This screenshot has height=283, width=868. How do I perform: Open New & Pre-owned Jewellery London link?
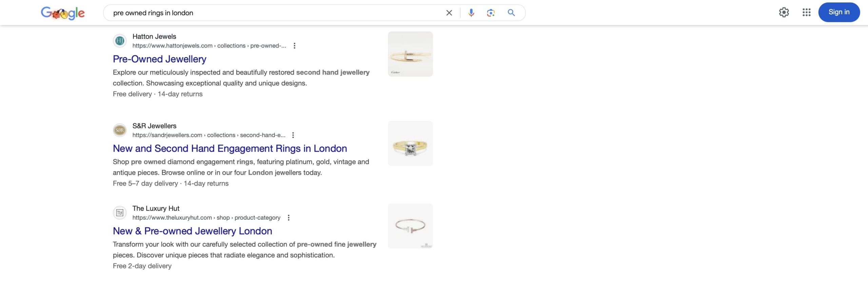pos(192,231)
